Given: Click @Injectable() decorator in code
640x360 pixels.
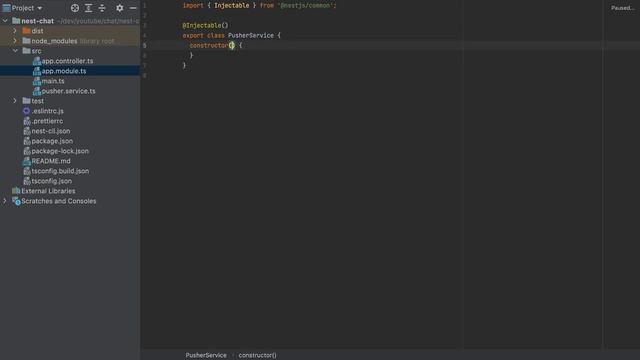Looking at the screenshot, I should tap(205, 25).
